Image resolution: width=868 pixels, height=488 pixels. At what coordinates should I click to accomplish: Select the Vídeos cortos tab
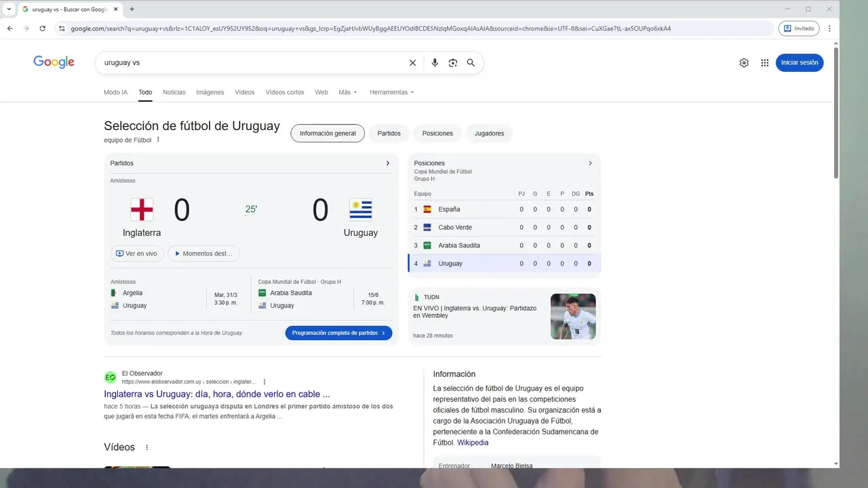click(285, 92)
